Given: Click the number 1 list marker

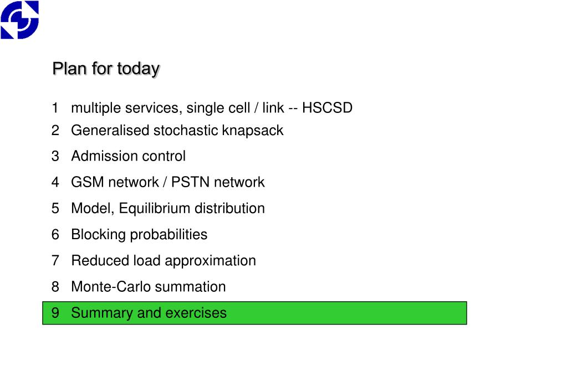Looking at the screenshot, I should 55,107.
